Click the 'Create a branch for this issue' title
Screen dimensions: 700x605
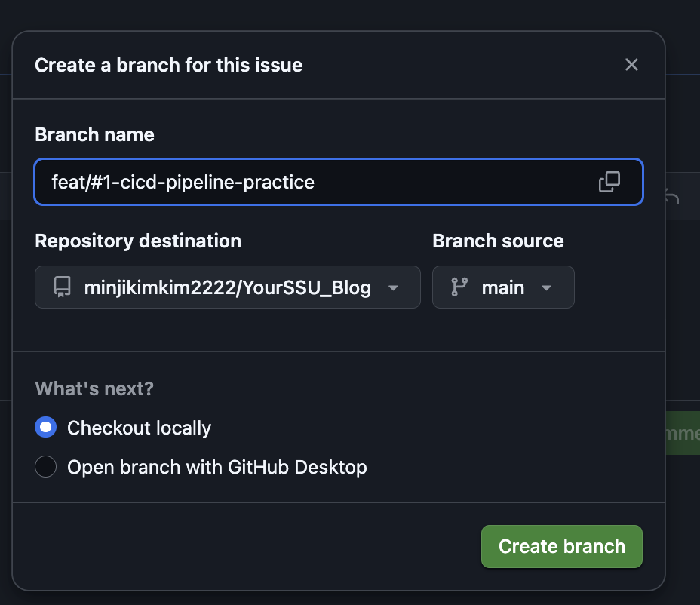click(x=169, y=65)
